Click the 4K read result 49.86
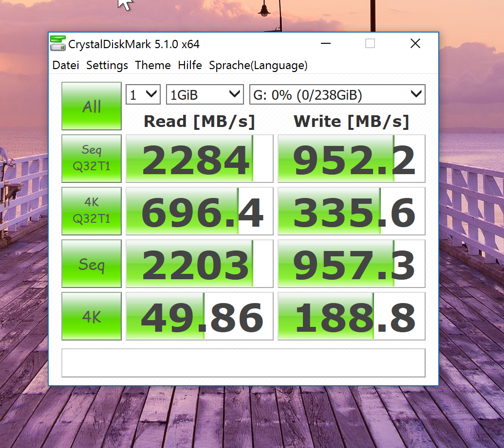504x448 pixels. point(200,316)
